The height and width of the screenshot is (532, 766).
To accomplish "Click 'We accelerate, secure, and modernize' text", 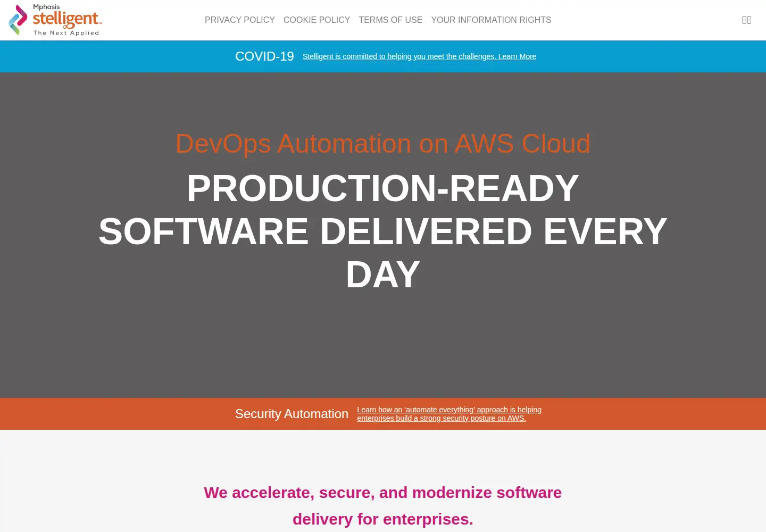I will pos(383,505).
